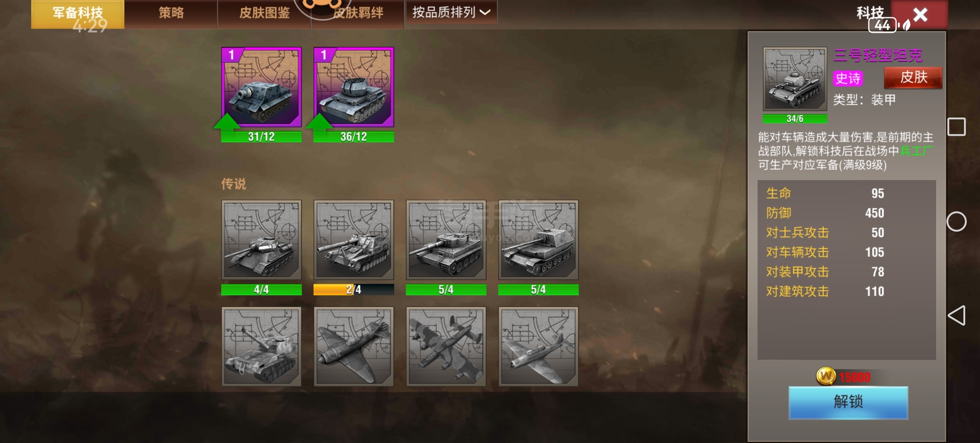Switch to the 策略 tab
The image size is (980, 443).
(171, 13)
